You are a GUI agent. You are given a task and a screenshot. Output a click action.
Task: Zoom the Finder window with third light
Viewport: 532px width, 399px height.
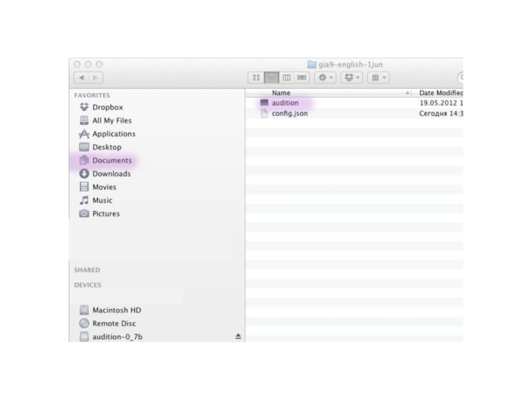pyautogui.click(x=99, y=64)
